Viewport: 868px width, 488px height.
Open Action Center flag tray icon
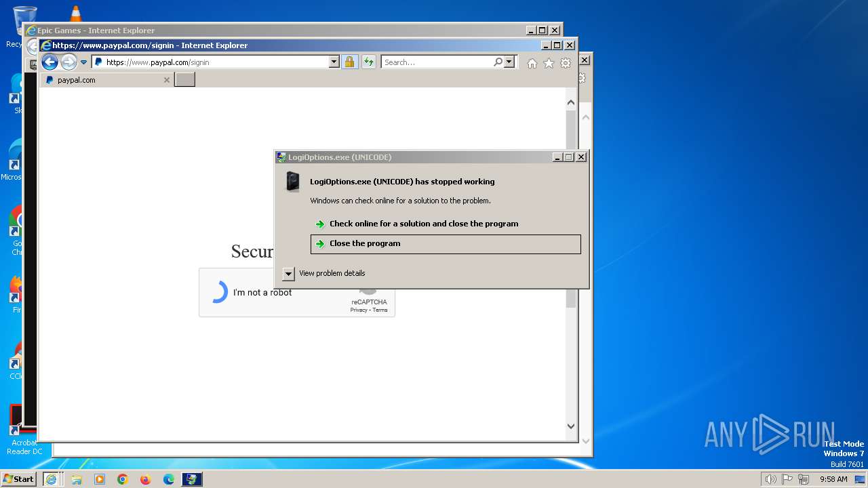point(787,479)
